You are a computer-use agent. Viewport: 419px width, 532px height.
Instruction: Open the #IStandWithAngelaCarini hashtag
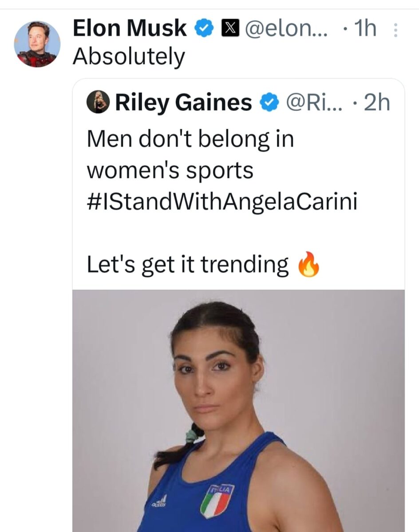click(222, 202)
